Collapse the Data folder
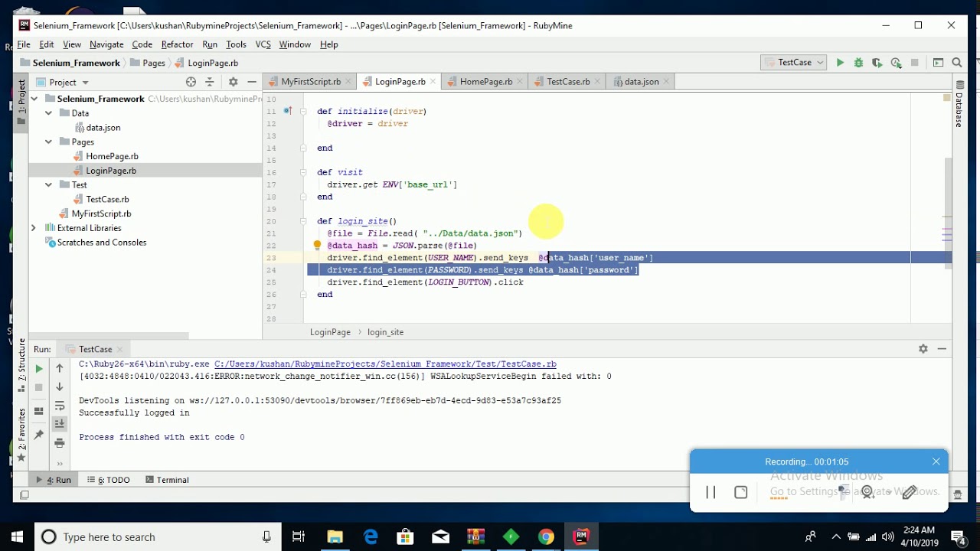The width and height of the screenshot is (980, 551). click(49, 113)
